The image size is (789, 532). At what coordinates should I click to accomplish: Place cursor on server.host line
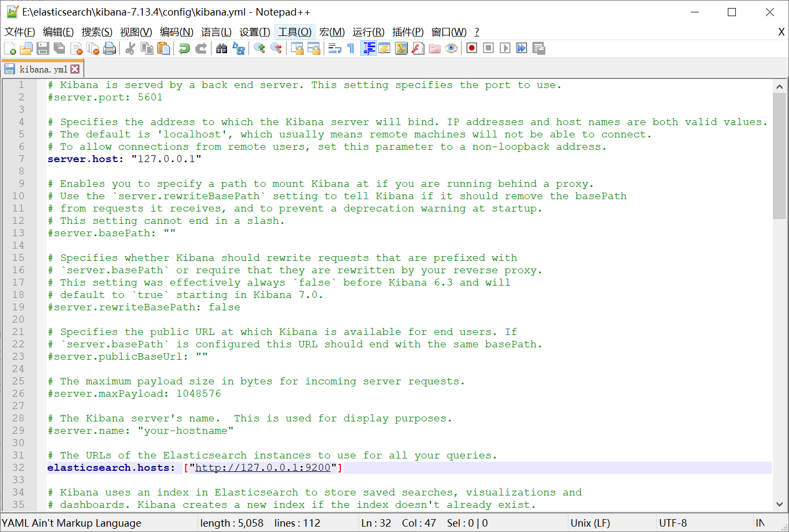[x=125, y=159]
